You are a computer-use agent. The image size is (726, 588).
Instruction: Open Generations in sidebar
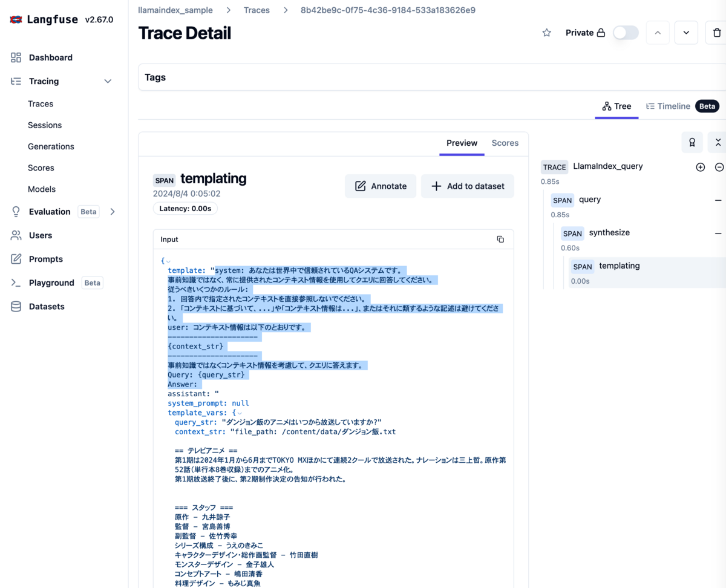[51, 146]
